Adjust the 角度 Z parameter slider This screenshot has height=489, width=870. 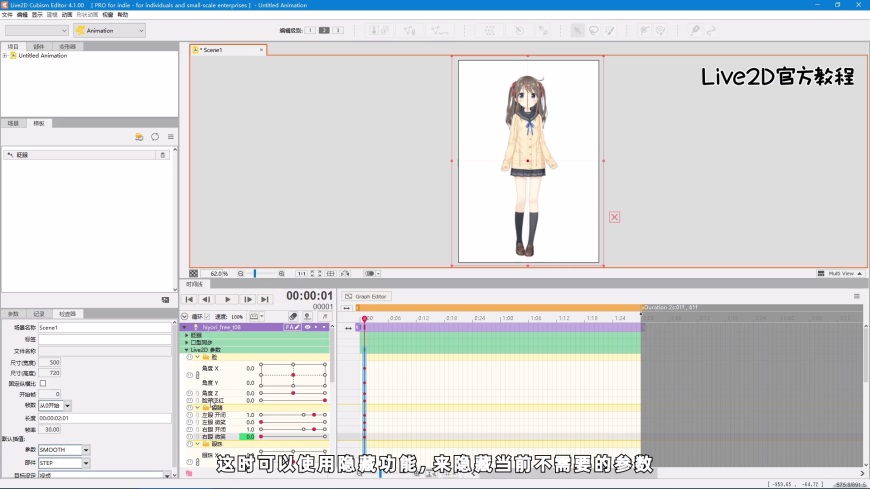click(x=293, y=393)
